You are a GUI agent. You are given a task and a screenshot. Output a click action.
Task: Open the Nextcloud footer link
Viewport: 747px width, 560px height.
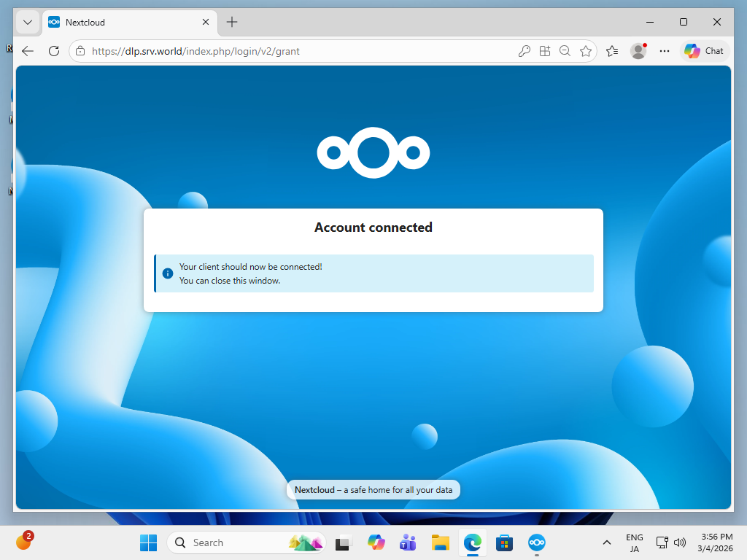pyautogui.click(x=314, y=490)
